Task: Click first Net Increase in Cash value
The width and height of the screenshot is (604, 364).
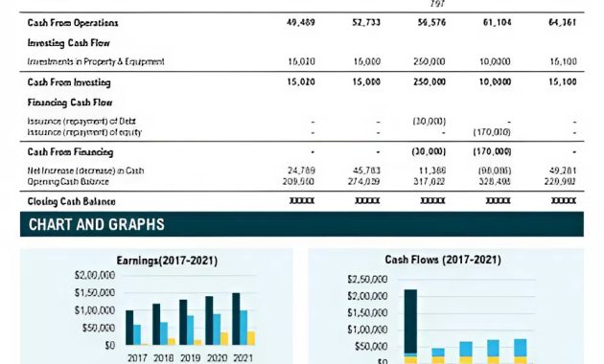Action: pos(301,171)
